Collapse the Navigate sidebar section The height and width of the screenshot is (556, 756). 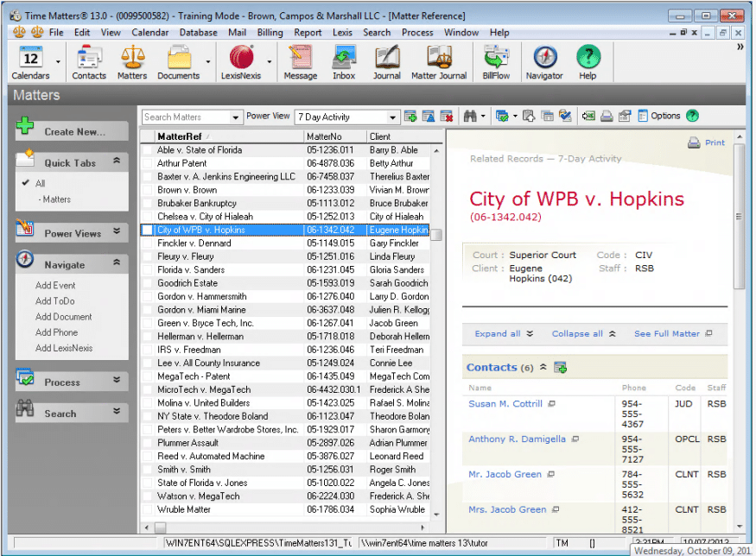pyautogui.click(x=117, y=262)
